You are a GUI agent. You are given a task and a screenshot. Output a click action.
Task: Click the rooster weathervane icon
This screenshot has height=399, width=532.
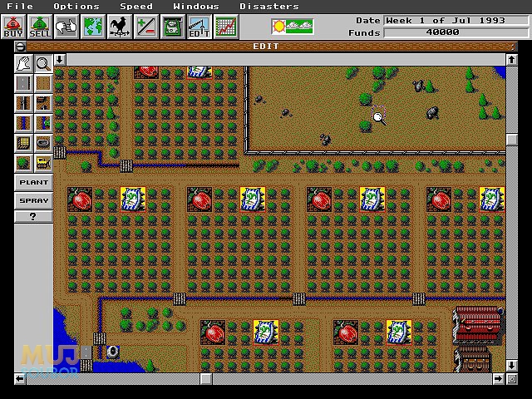(120, 27)
